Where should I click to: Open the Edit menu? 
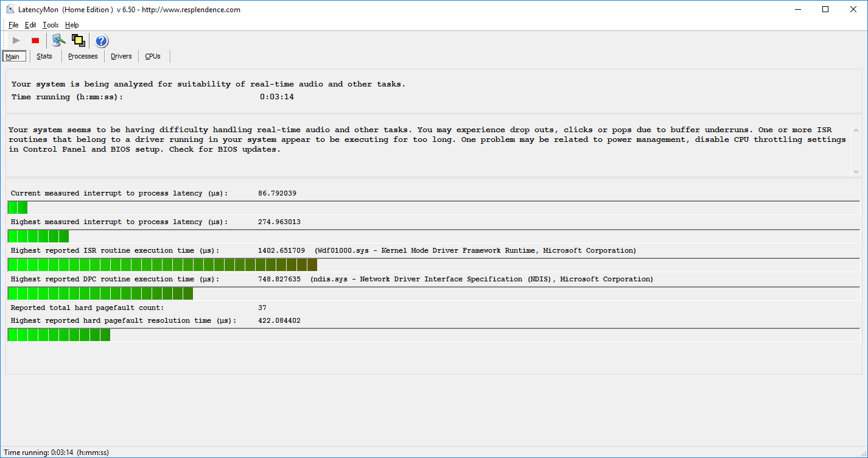(30, 25)
